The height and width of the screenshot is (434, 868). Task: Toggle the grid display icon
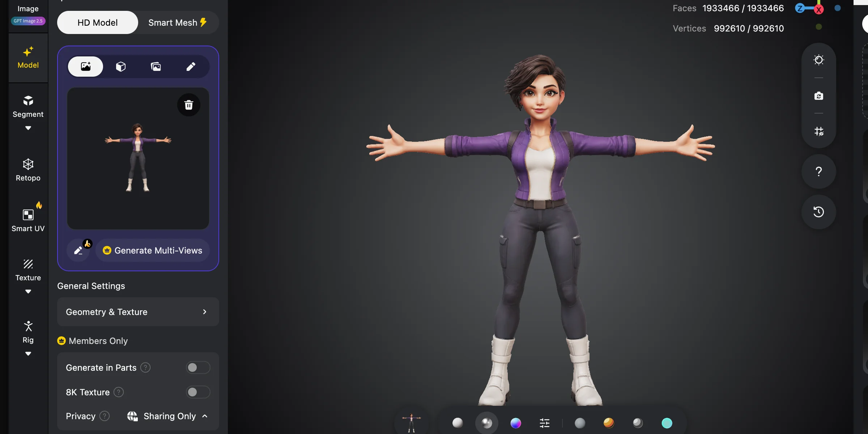818,131
